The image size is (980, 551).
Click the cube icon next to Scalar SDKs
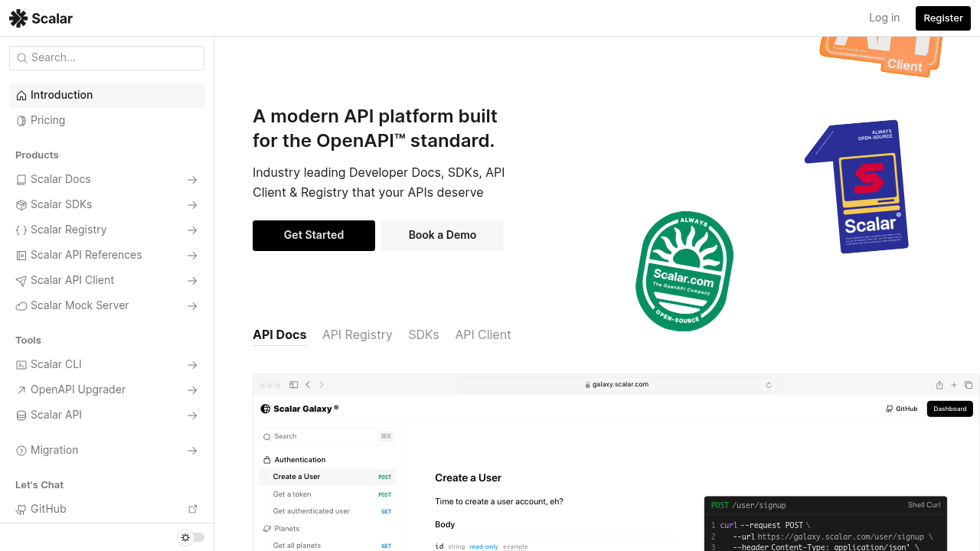21,205
